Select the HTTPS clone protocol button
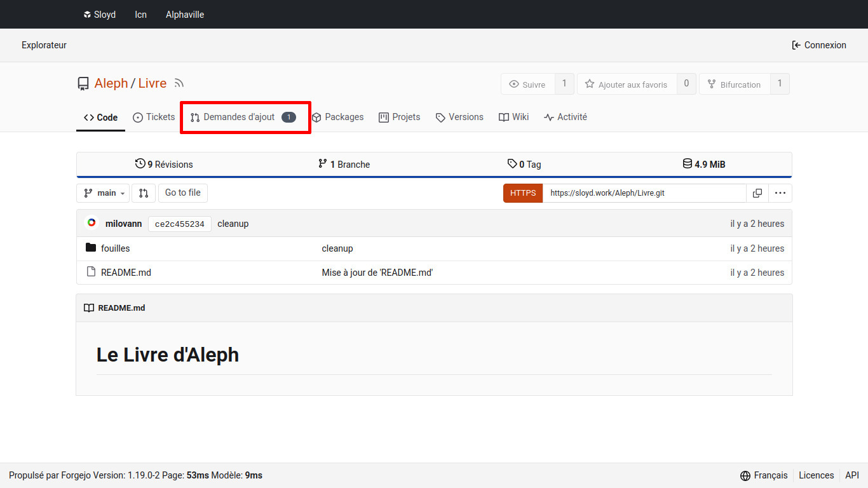 [x=522, y=193]
